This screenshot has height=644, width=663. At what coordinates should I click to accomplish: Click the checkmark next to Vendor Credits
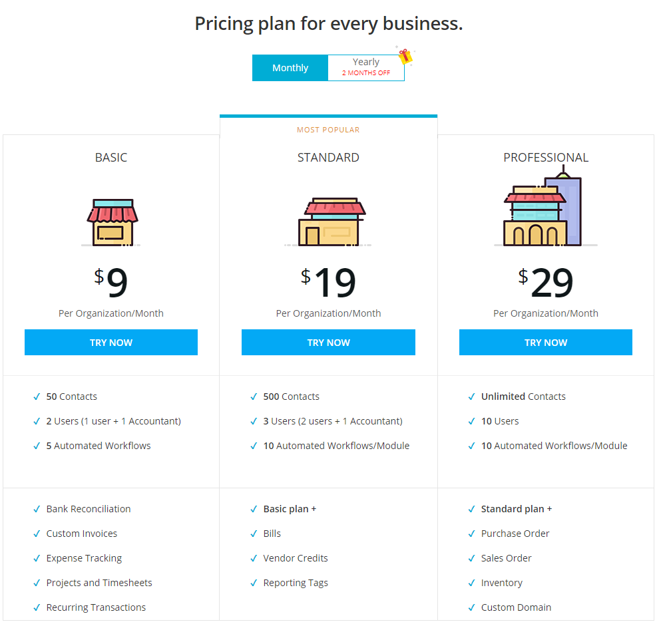coord(254,558)
